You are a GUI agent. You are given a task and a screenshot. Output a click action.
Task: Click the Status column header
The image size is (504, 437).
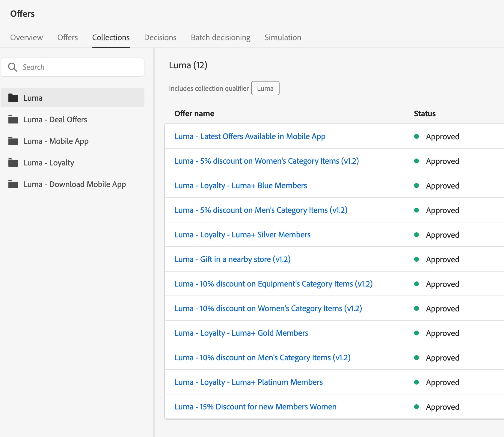(x=425, y=114)
